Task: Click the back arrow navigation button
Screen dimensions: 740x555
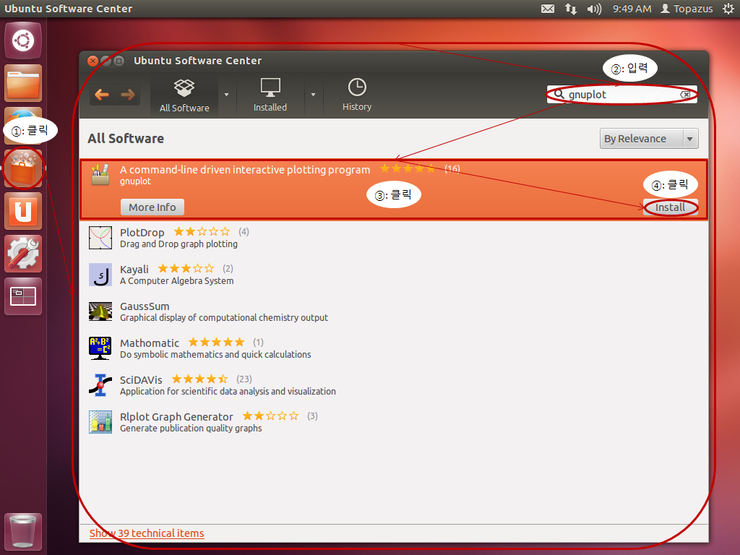Action: (x=102, y=95)
